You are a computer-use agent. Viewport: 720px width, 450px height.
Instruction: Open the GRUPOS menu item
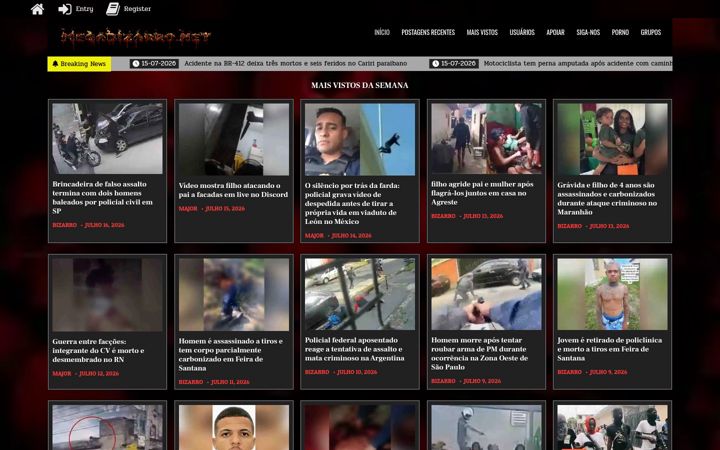tap(651, 32)
